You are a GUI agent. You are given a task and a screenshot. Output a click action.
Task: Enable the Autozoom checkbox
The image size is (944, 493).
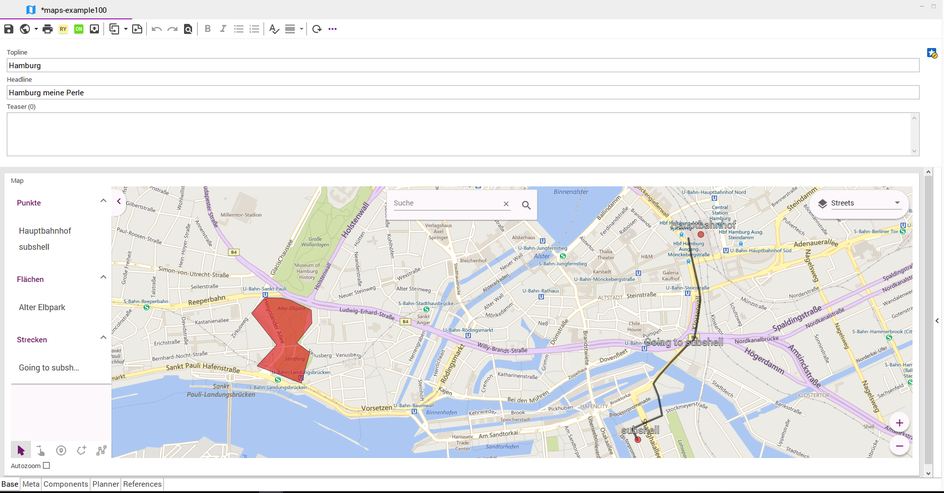(x=46, y=465)
